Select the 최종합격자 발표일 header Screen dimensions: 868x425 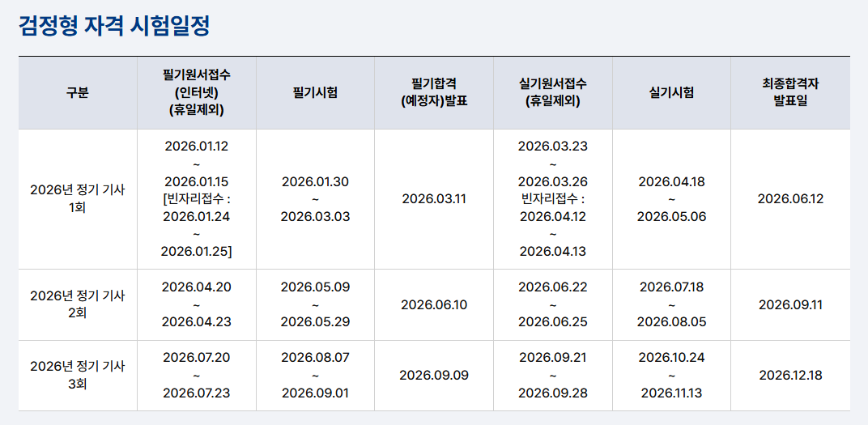click(790, 93)
